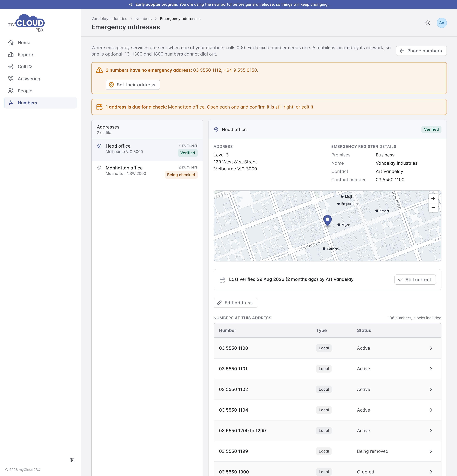457x476 pixels.
Task: Click the blue map location pin
Action: point(327,221)
